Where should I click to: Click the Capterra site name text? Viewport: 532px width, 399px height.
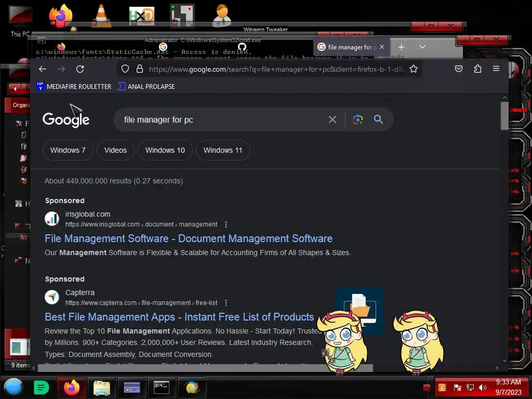[80, 292]
